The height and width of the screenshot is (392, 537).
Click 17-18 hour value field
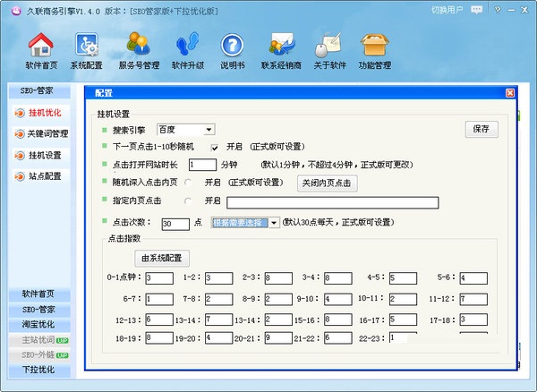(473, 320)
